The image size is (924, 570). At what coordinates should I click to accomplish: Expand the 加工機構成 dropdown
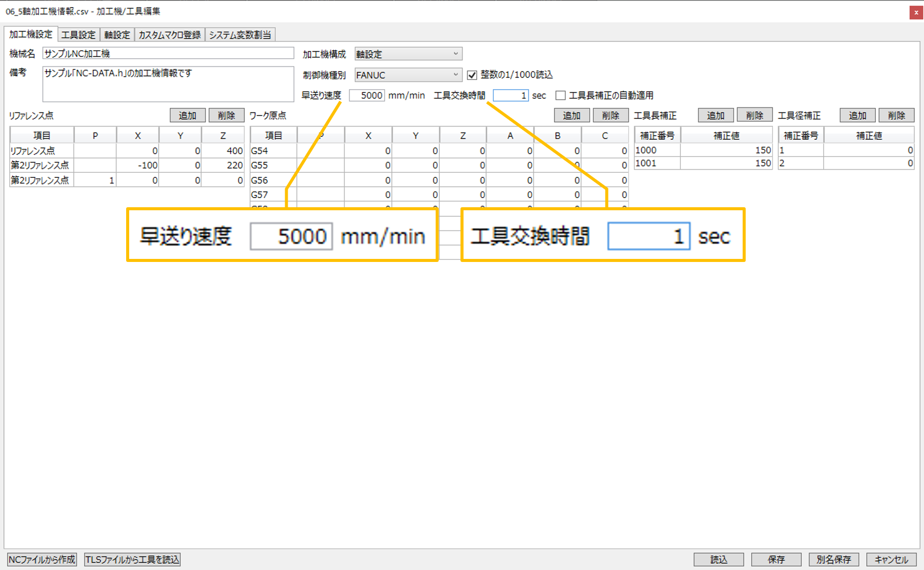coord(408,54)
